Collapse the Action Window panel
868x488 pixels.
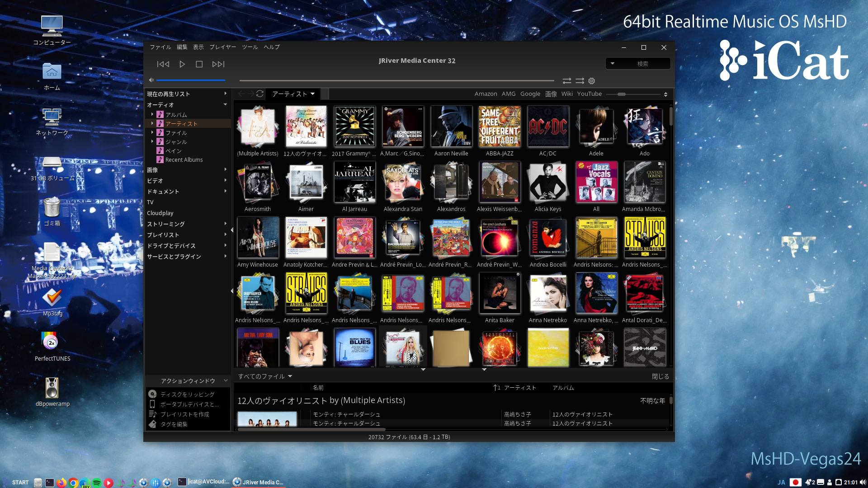click(226, 380)
